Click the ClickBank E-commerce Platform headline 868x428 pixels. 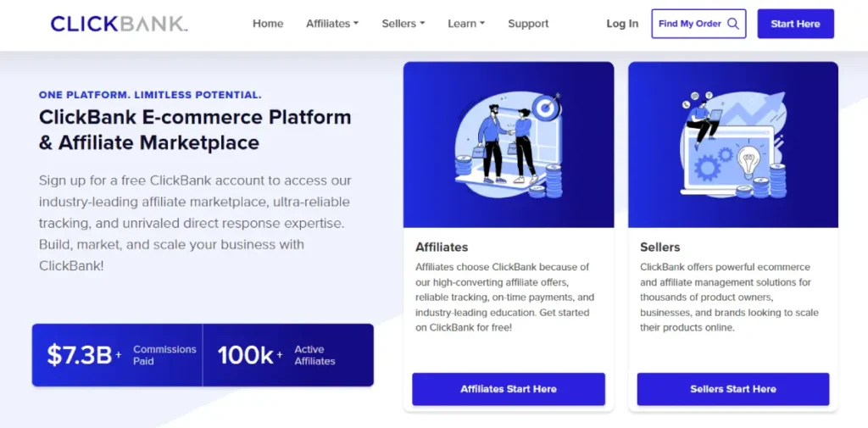tap(195, 131)
